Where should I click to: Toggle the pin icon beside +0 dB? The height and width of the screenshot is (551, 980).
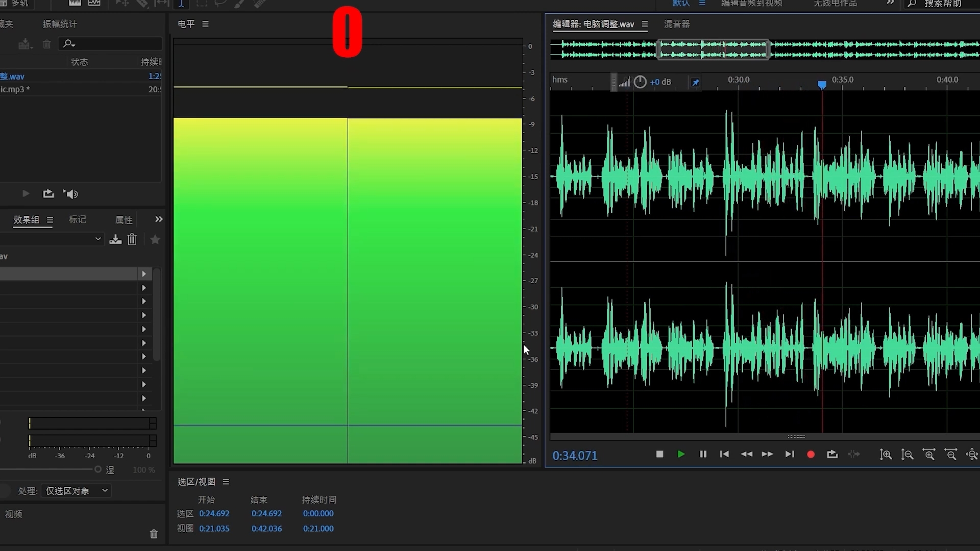click(695, 82)
